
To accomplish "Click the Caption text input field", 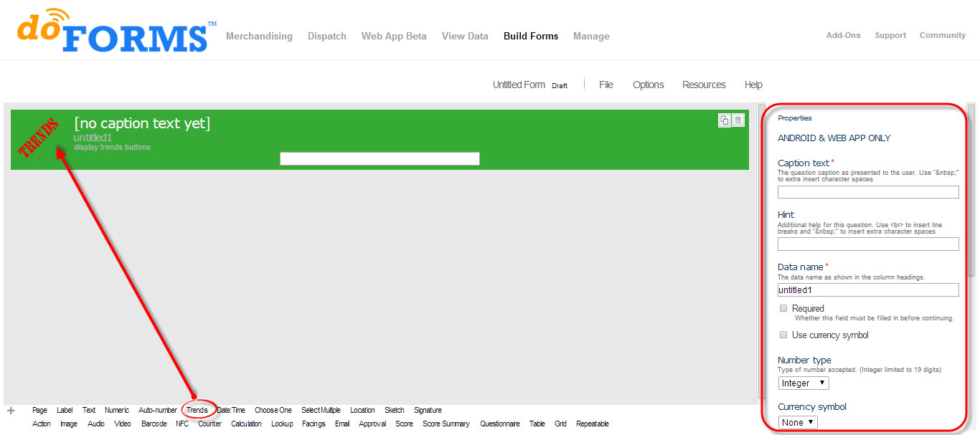I will click(867, 191).
